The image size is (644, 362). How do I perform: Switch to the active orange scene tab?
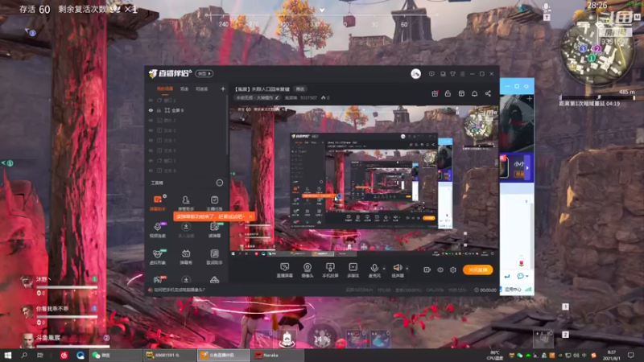[x=165, y=88]
